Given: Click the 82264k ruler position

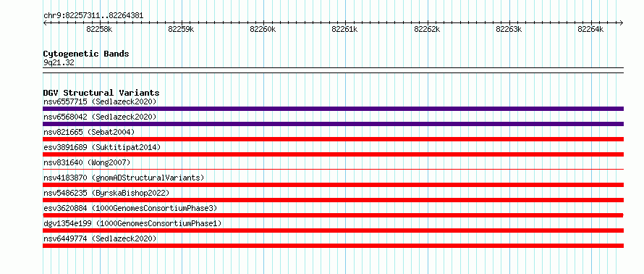Looking at the screenshot, I should click(590, 29).
